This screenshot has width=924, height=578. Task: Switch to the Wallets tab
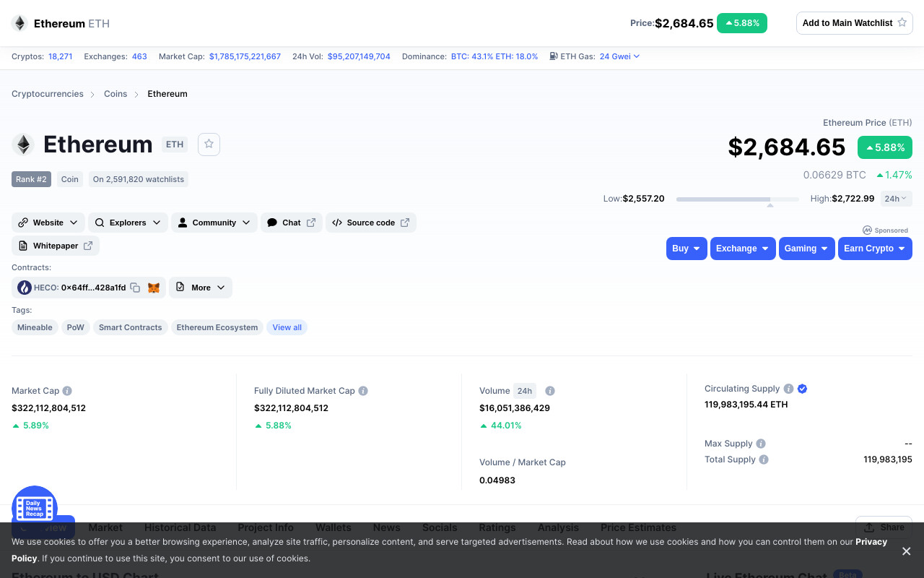[x=334, y=527]
